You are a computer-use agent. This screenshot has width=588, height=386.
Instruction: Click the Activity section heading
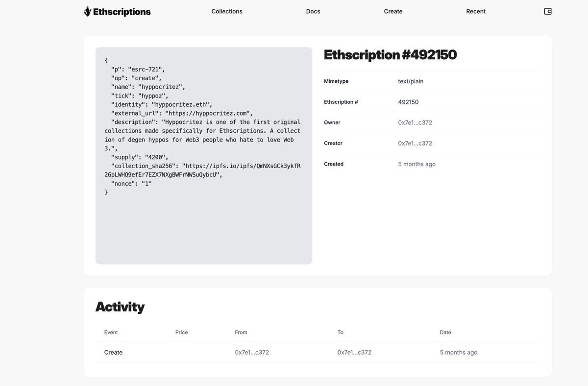coord(120,307)
